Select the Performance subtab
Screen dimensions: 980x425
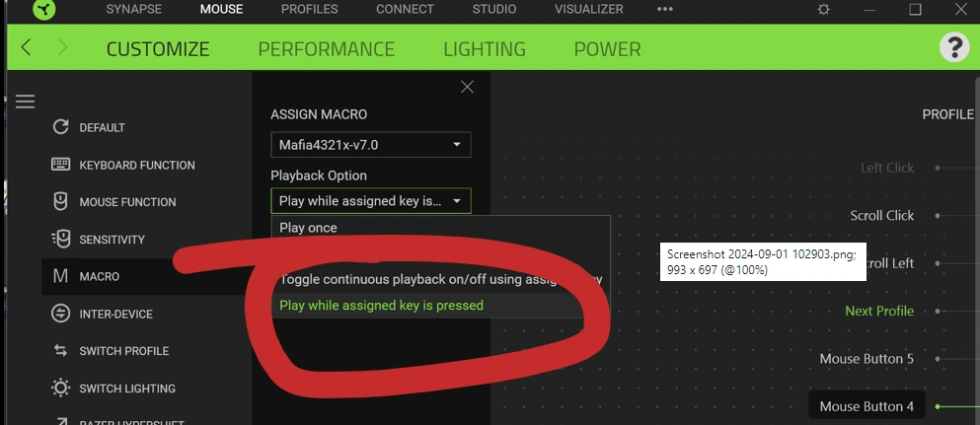click(x=327, y=48)
